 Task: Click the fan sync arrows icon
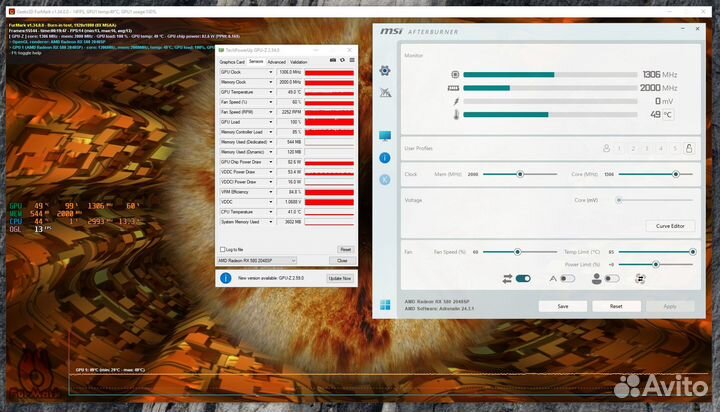(507, 279)
